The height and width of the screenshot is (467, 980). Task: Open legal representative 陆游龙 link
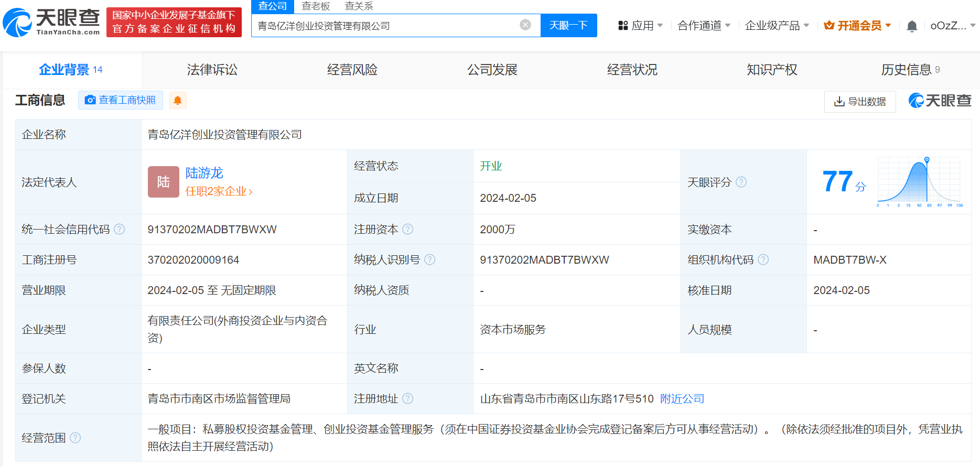tap(204, 173)
